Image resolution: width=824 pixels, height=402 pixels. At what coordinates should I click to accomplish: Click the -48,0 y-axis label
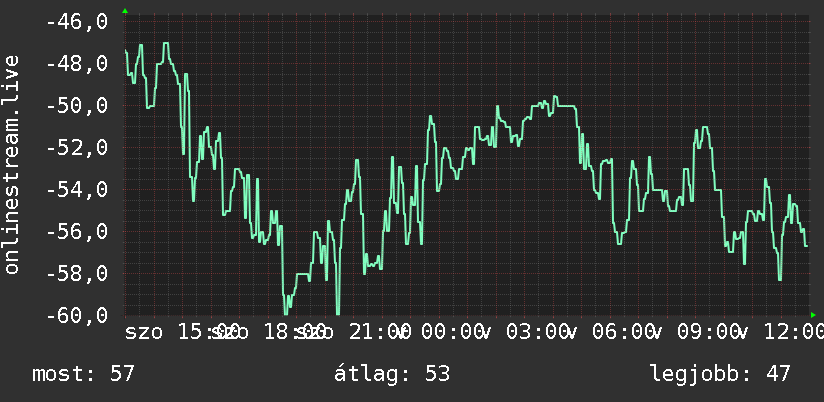pos(77,64)
